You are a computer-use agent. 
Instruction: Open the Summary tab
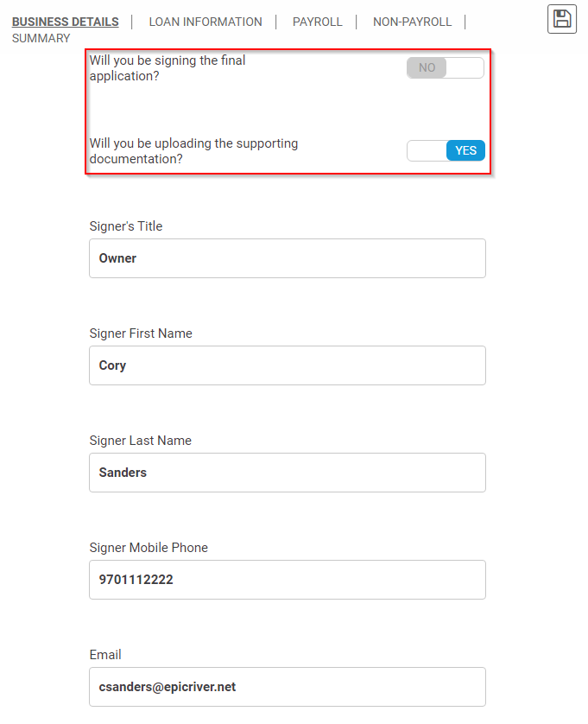tap(41, 38)
